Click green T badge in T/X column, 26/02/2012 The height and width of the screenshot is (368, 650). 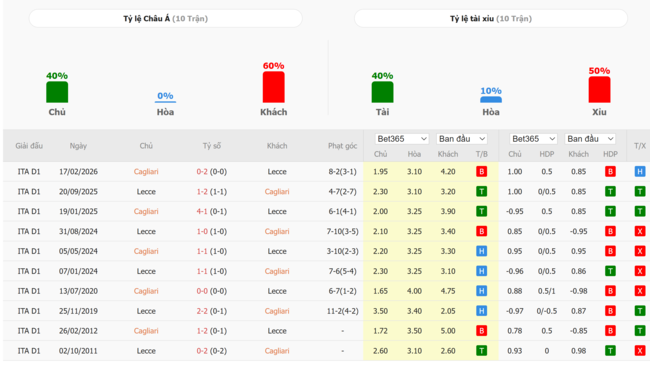tap(640, 331)
